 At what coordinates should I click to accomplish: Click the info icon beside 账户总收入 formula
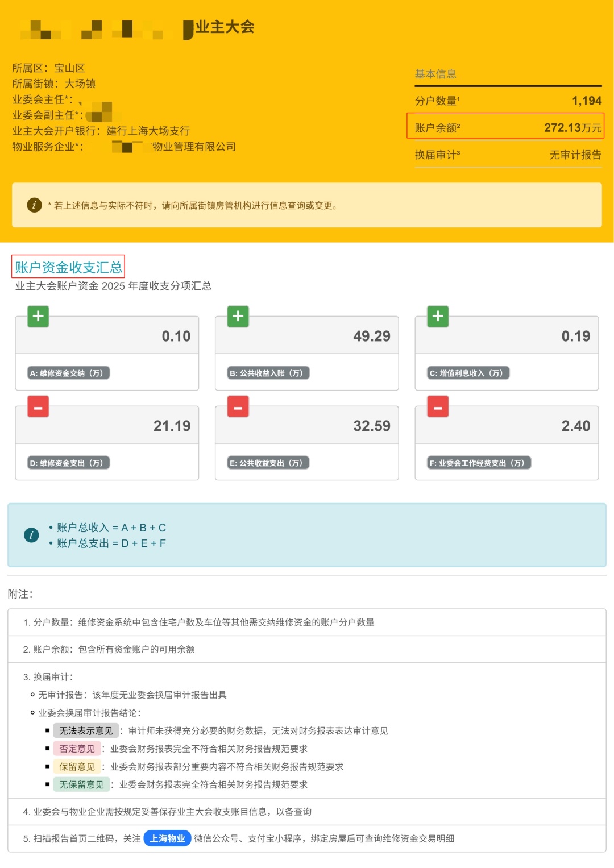31,535
